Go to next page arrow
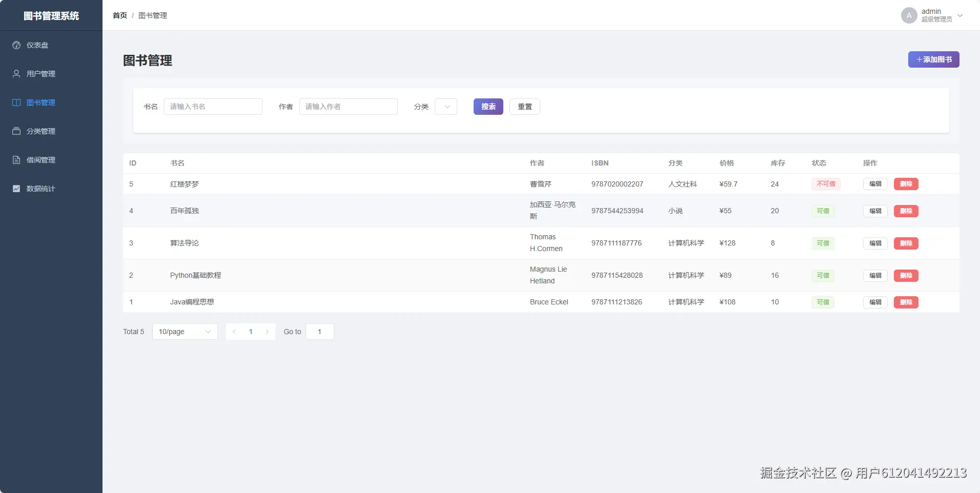 [267, 332]
